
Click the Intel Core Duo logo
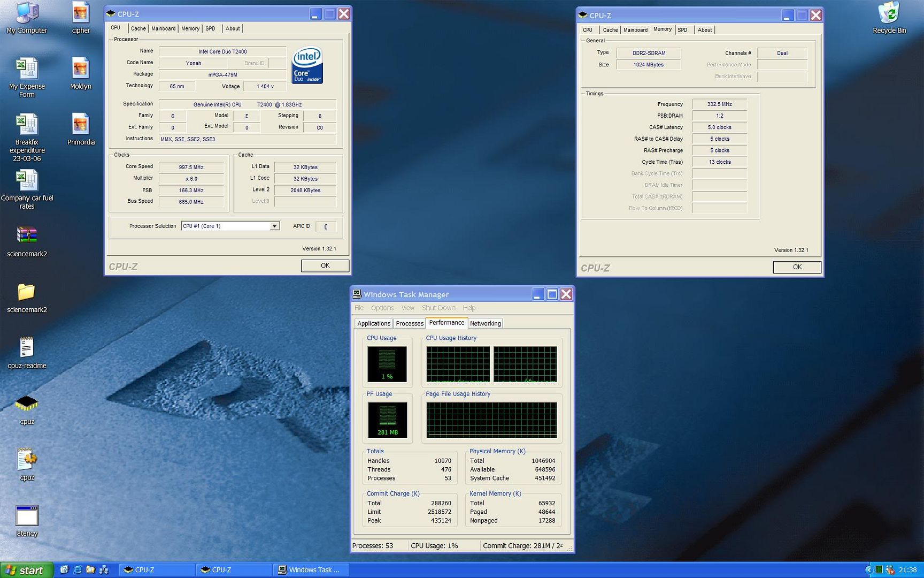[307, 65]
